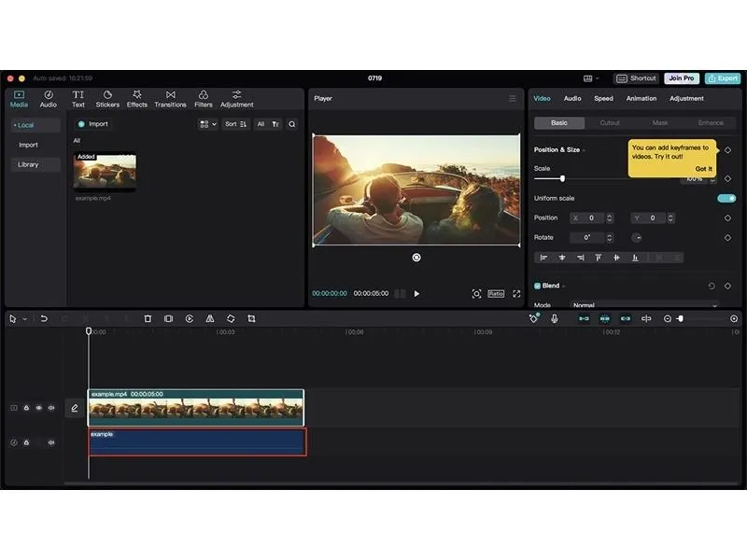Click the Position X stepper
This screenshot has width=747, height=560.
(x=609, y=218)
